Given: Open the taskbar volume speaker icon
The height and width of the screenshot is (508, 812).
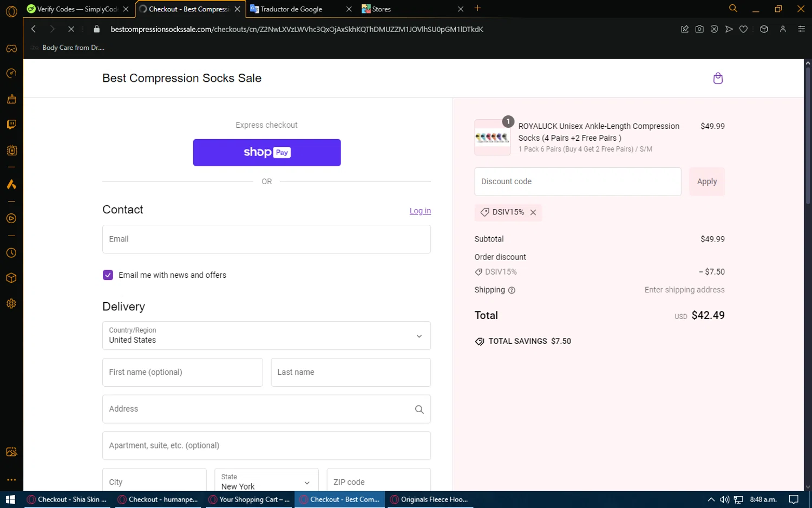Looking at the screenshot, I should point(724,500).
